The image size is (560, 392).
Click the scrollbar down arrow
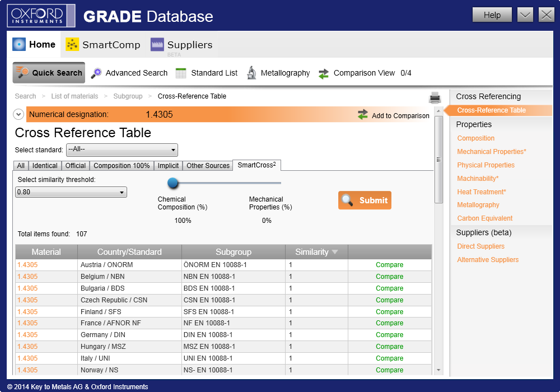[x=438, y=370]
